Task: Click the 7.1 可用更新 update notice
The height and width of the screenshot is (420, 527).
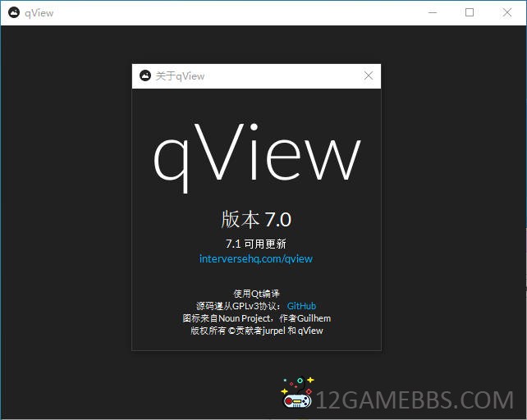Action: pos(256,244)
